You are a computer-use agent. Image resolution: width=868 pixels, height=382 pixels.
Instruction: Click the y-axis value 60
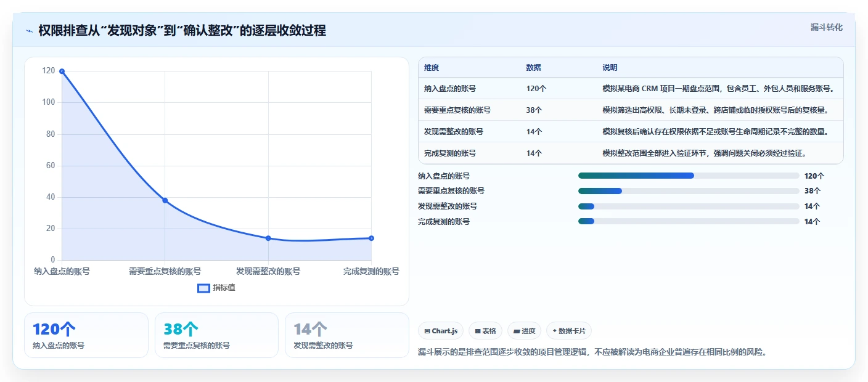pos(51,165)
